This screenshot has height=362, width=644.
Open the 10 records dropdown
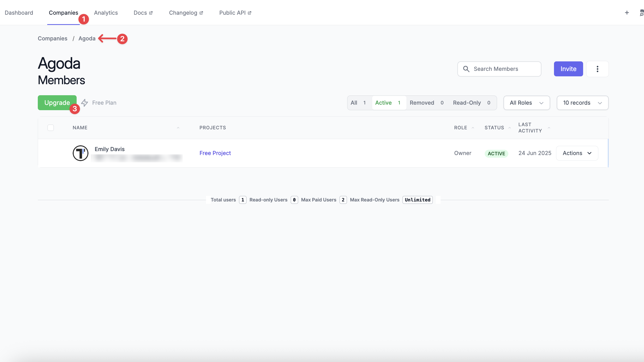(582, 103)
